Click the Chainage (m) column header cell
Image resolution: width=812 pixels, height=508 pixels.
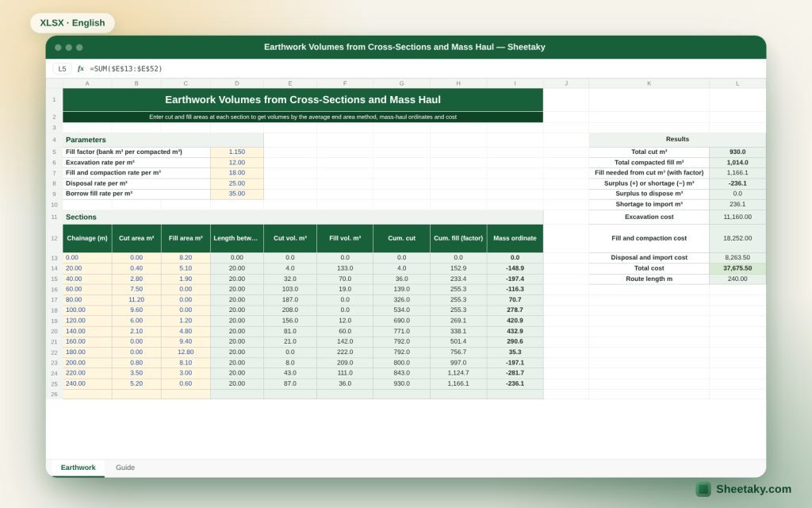[x=87, y=238]
